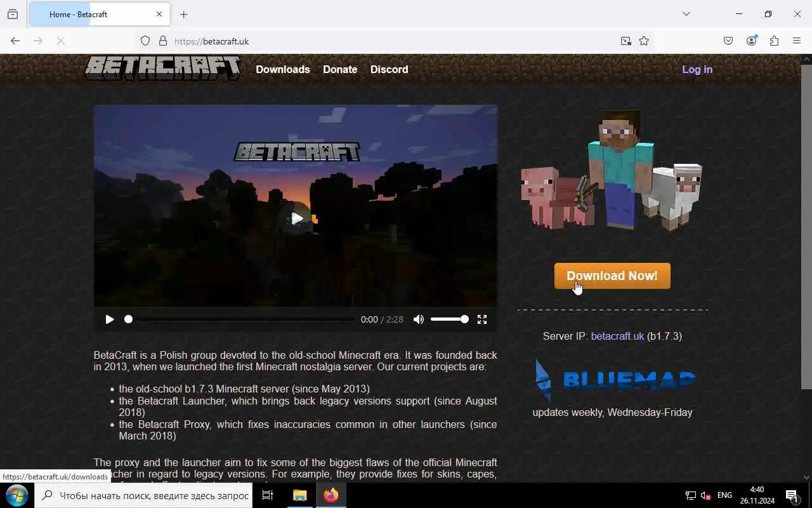Click the video progress seek bar
This screenshot has width=812, height=508.
coord(240,319)
